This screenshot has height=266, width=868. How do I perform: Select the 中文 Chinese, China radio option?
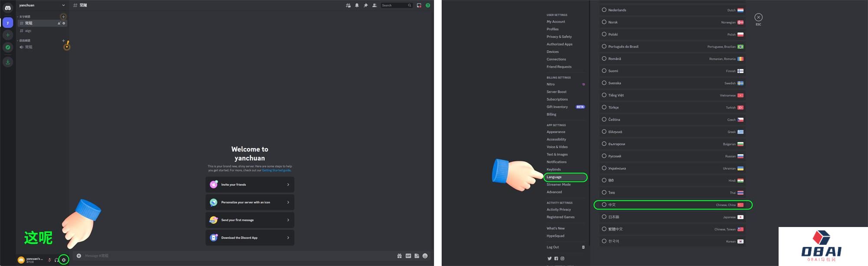[604, 204]
